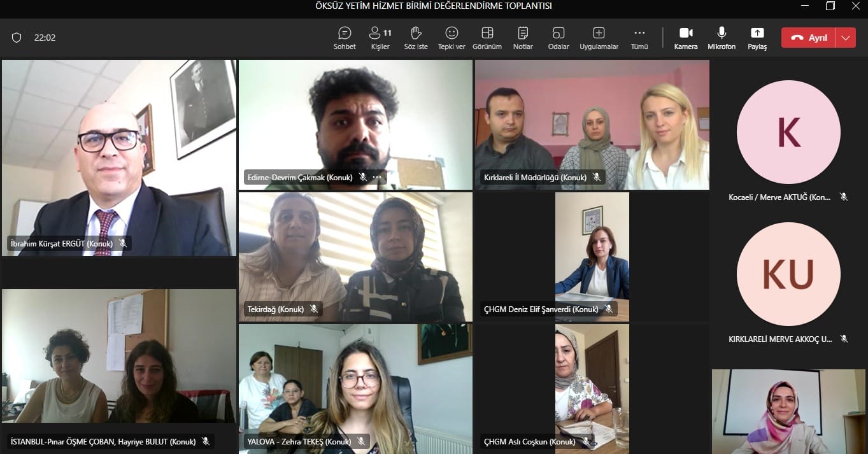
Task: Click muted mic icon on İSTANBUL-Pınar ÖŞME ÇOBAN
Action: 206,441
